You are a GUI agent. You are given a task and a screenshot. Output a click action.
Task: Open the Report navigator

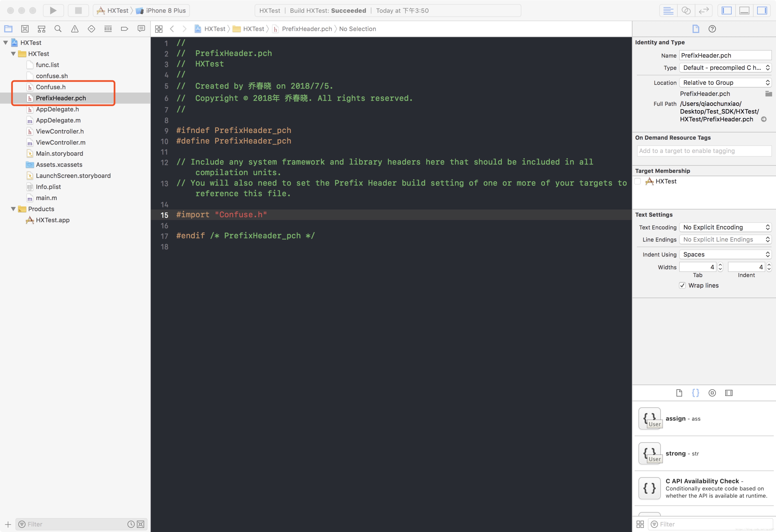(141, 29)
